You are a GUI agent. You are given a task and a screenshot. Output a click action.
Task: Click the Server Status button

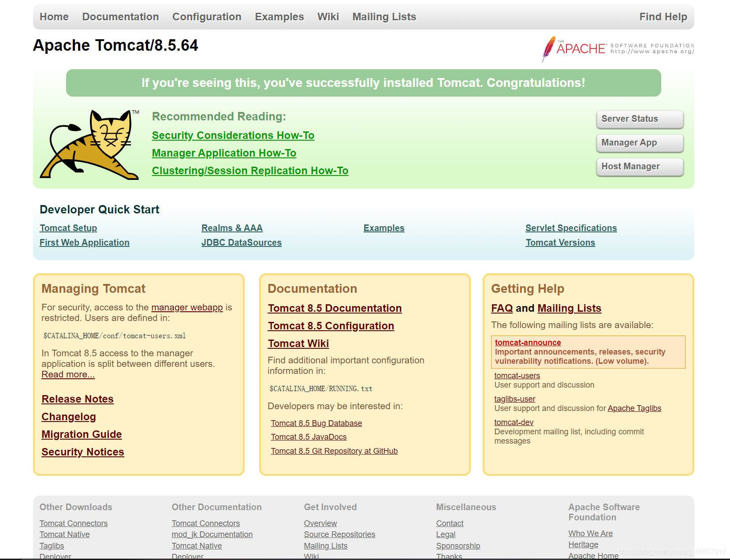(x=640, y=119)
